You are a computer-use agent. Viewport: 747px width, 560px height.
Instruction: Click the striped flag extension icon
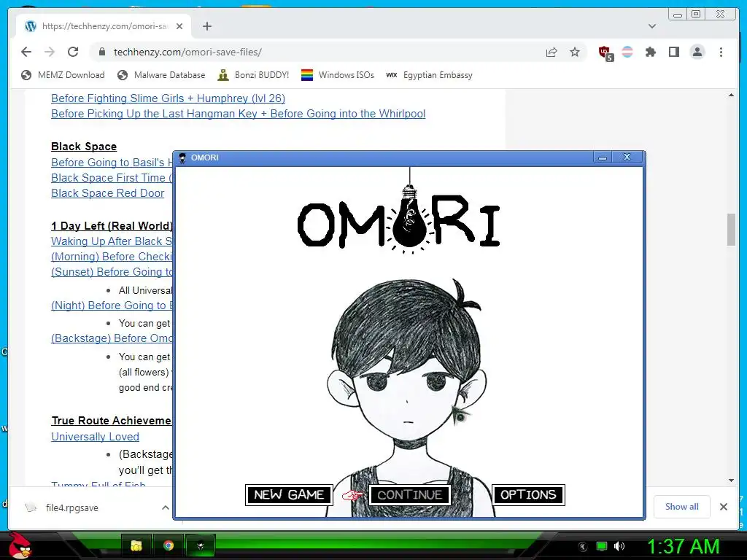(627, 52)
